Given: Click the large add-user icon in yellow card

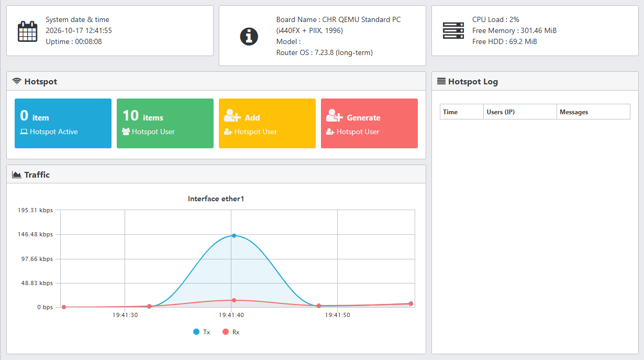Looking at the screenshot, I should pyautogui.click(x=232, y=115).
